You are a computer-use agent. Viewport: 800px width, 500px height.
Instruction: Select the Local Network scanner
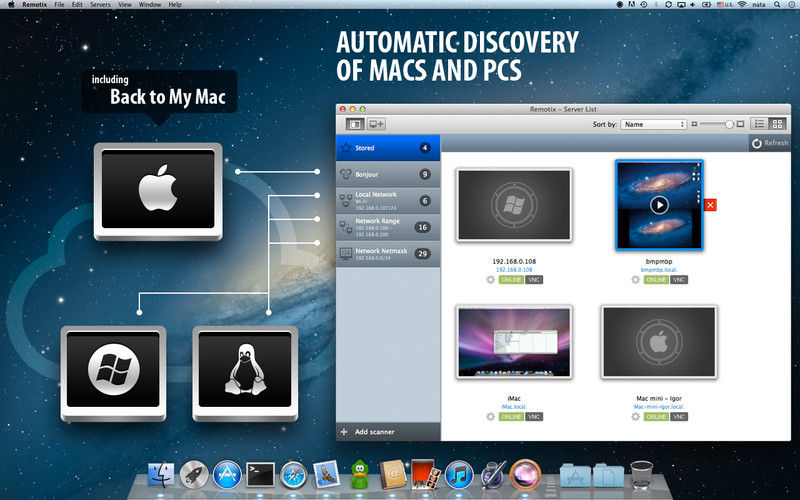tap(388, 201)
